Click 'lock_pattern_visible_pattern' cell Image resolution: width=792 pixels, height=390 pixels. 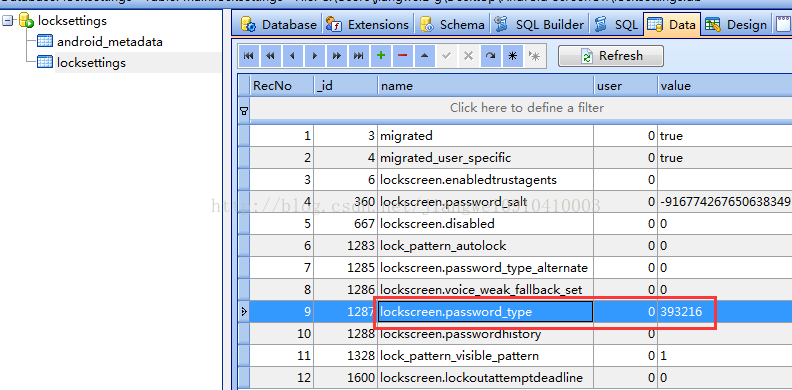coord(485,356)
